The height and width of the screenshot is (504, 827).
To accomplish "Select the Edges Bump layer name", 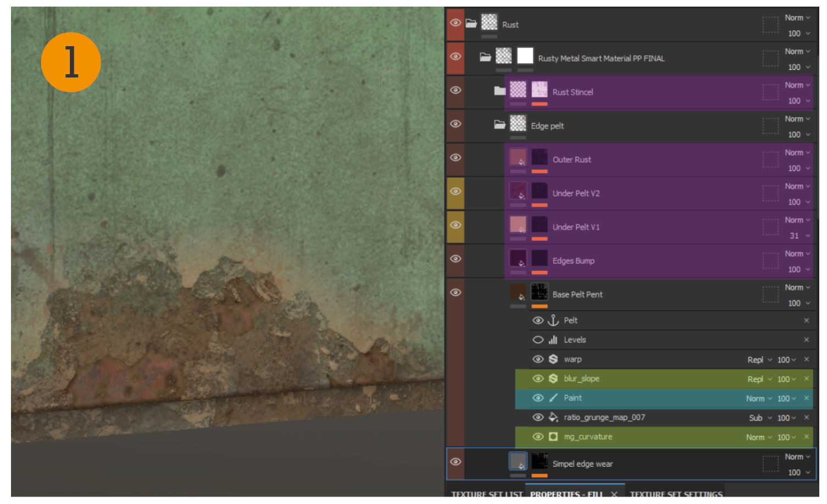I will pyautogui.click(x=574, y=261).
